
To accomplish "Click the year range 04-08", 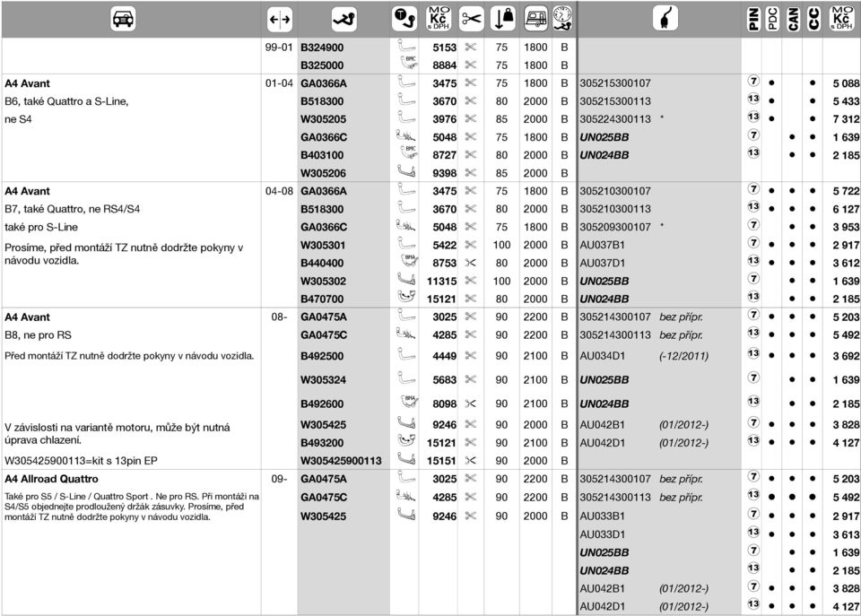I will click(x=279, y=191).
